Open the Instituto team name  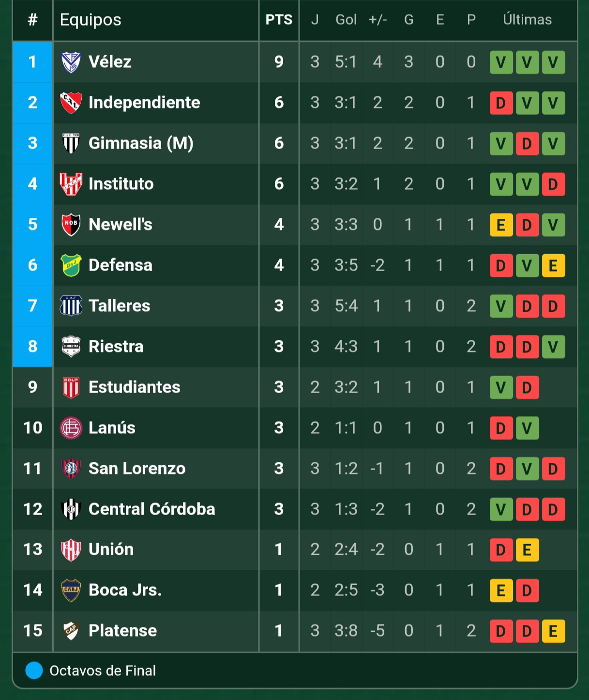click(121, 184)
